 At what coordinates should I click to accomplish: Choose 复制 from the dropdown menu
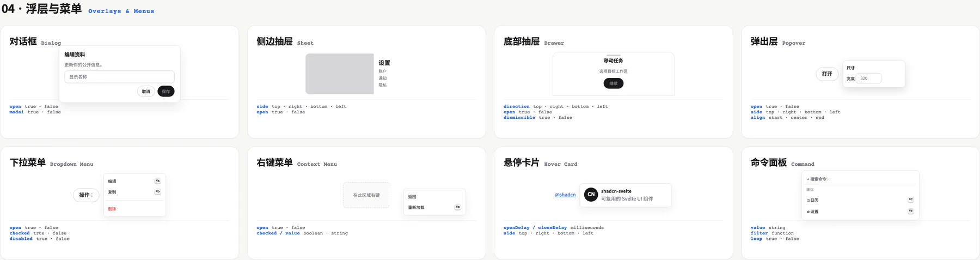tap(134, 192)
